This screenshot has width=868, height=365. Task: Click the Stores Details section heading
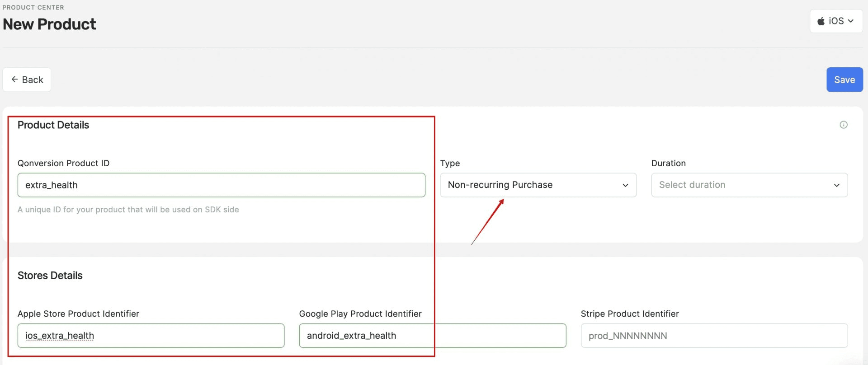tap(50, 275)
